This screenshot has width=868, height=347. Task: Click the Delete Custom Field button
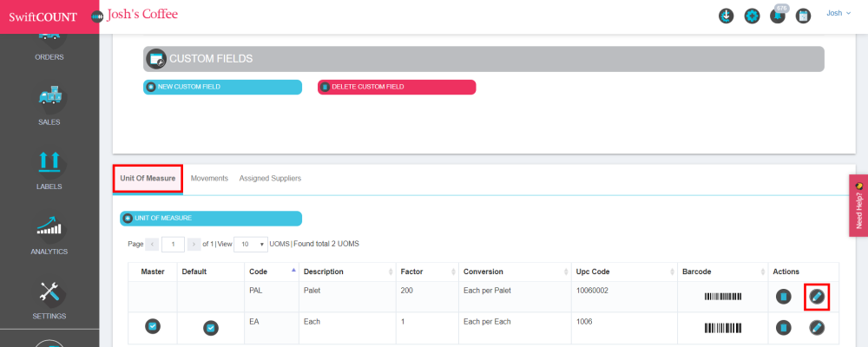397,87
